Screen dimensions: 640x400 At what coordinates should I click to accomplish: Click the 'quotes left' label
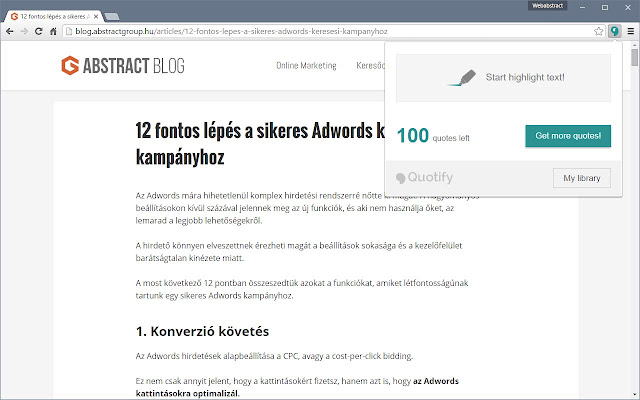point(451,138)
